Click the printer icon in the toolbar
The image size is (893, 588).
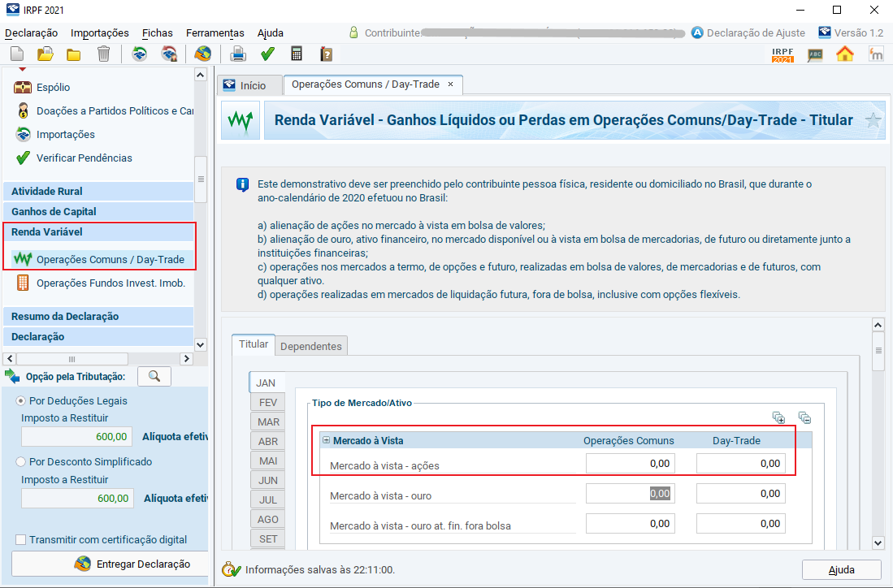point(238,54)
